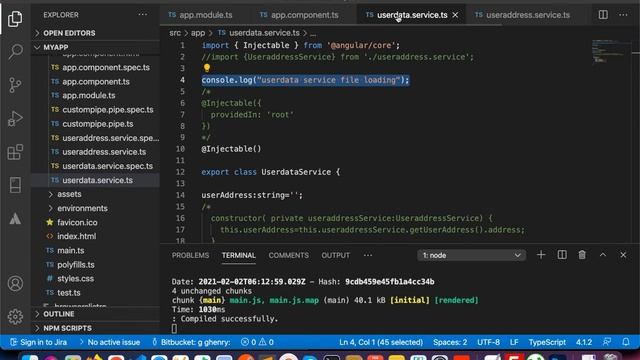Image resolution: width=640 pixels, height=360 pixels.
Task: Switch to the useraddress.service.ts tab
Action: 523,15
